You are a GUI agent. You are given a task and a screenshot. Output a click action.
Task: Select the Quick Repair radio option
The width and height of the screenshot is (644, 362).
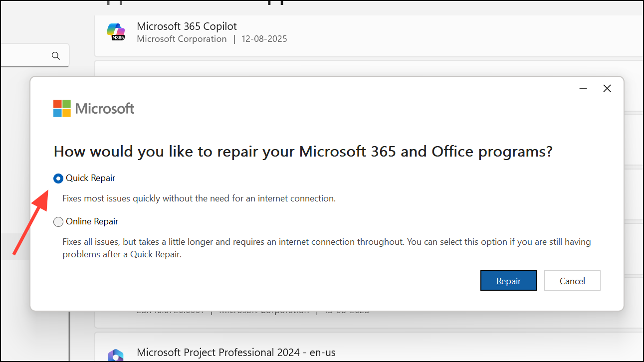coord(58,179)
